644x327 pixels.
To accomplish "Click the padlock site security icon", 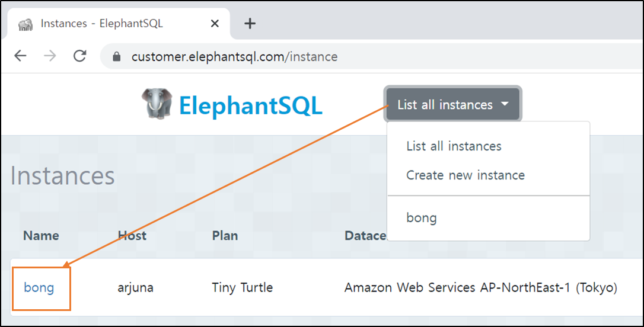I will point(117,56).
